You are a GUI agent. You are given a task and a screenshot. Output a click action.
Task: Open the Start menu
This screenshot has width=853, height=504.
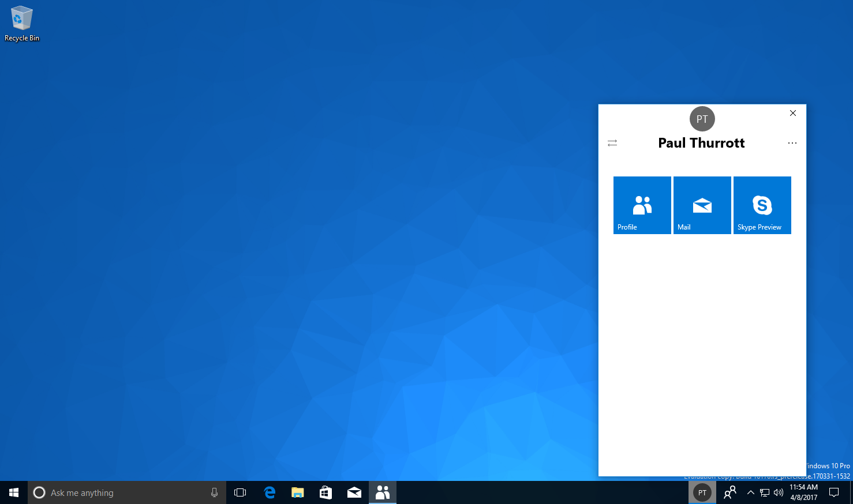[x=13, y=492]
